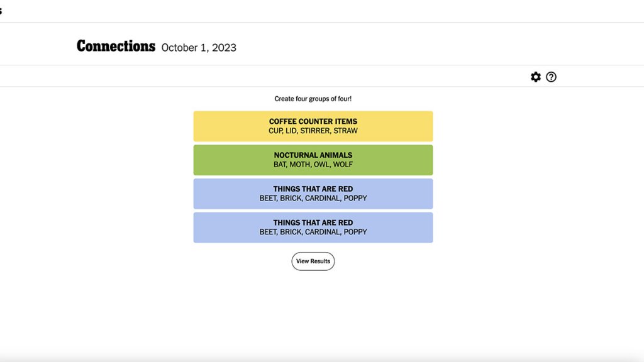The width and height of the screenshot is (644, 362).
Task: Click CARDINAL in the first blue group
Action: pos(322,198)
